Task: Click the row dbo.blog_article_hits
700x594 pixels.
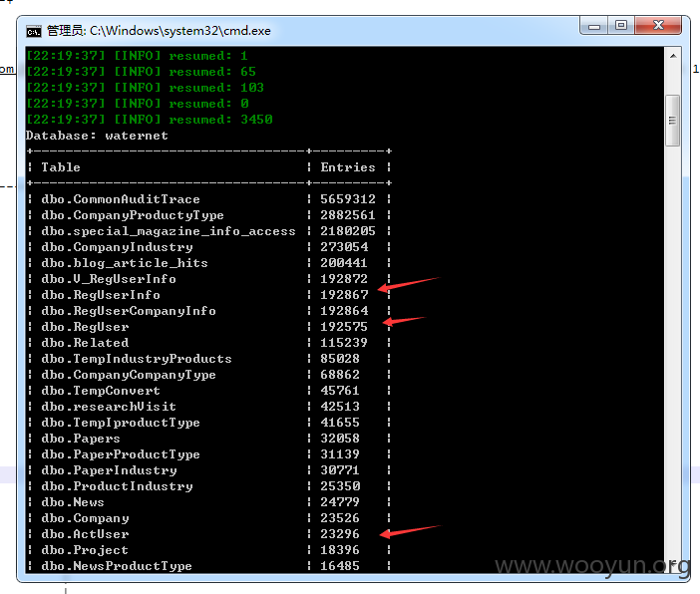Action: click(209, 263)
